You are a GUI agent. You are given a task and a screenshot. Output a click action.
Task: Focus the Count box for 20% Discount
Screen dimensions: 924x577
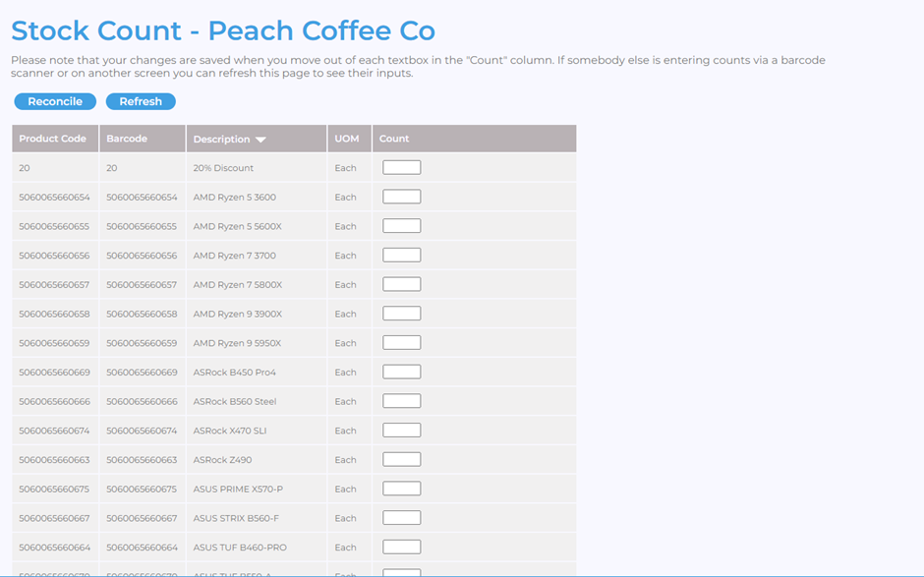tap(402, 167)
